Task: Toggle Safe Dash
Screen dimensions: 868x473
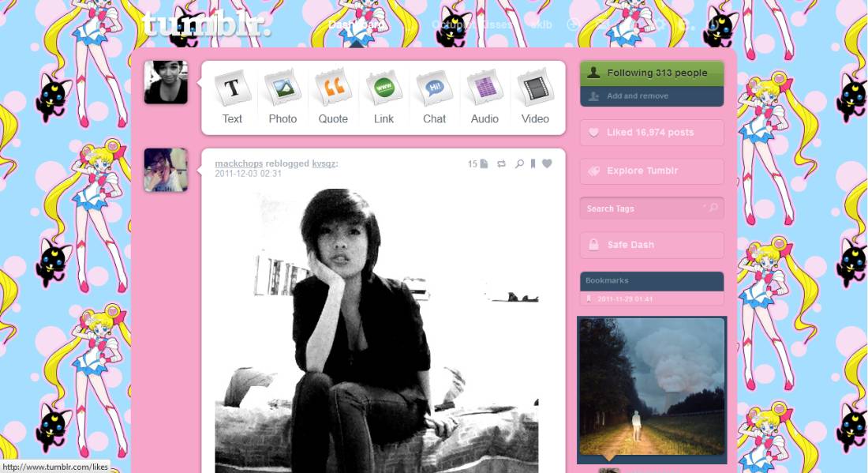Action: pos(652,244)
